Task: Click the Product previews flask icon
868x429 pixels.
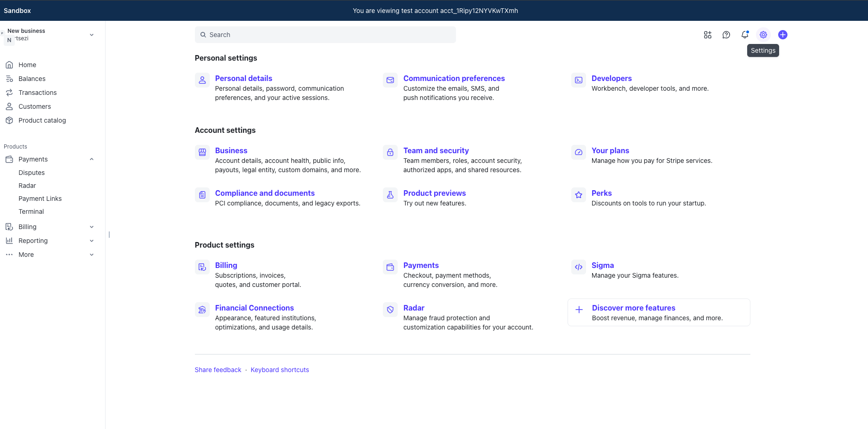Action: (390, 195)
